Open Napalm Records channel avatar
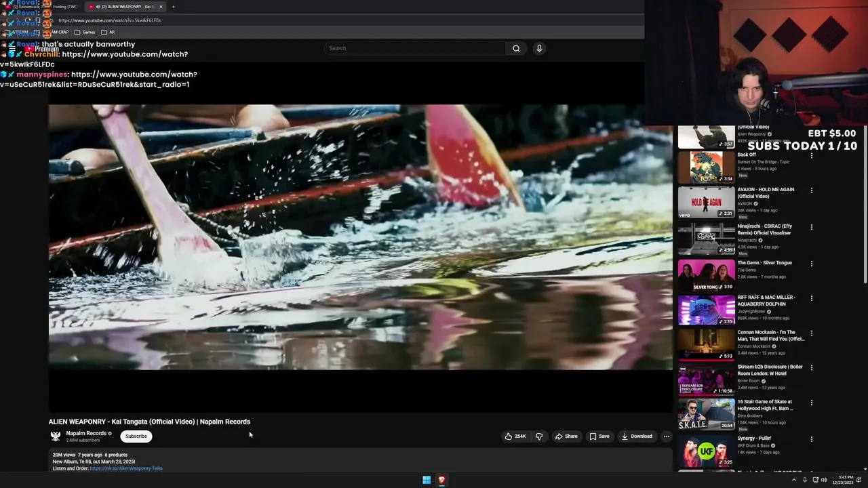The width and height of the screenshot is (868, 488). click(56, 436)
